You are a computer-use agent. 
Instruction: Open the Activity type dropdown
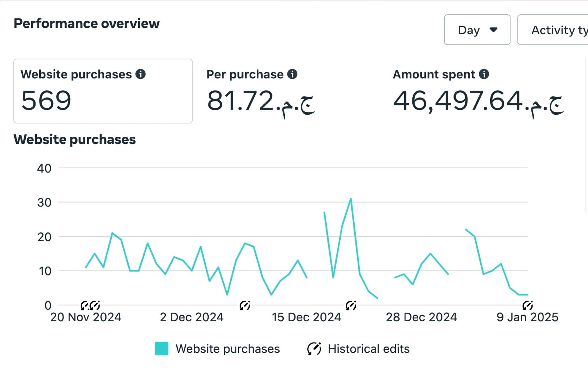click(x=553, y=30)
